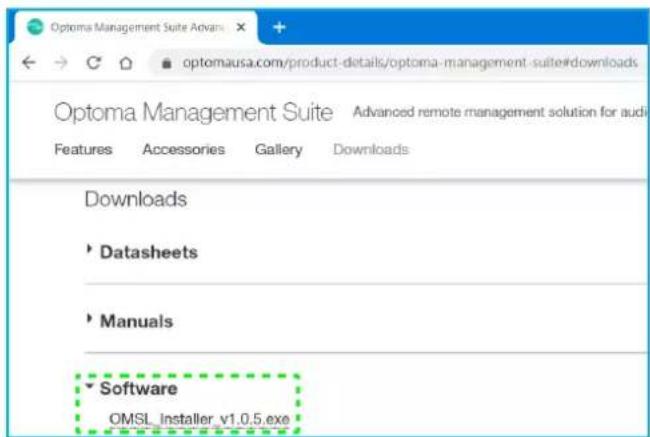Switch to the Gallery section
This screenshot has width=650, height=437.
(x=279, y=150)
